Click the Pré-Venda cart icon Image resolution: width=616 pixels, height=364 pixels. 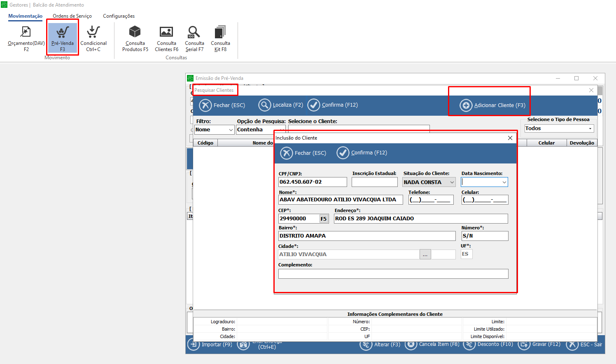(x=63, y=32)
